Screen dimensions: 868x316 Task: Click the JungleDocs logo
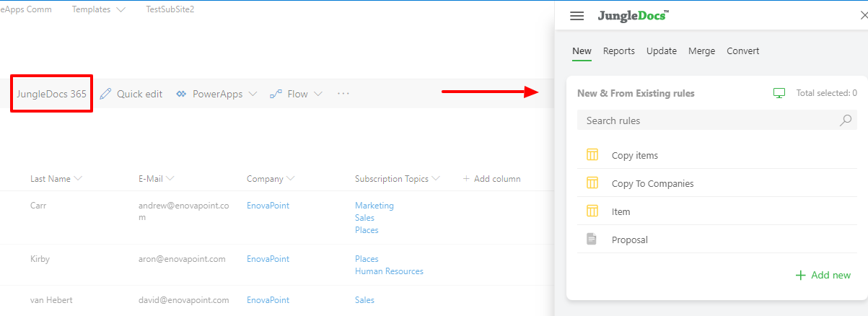click(633, 16)
